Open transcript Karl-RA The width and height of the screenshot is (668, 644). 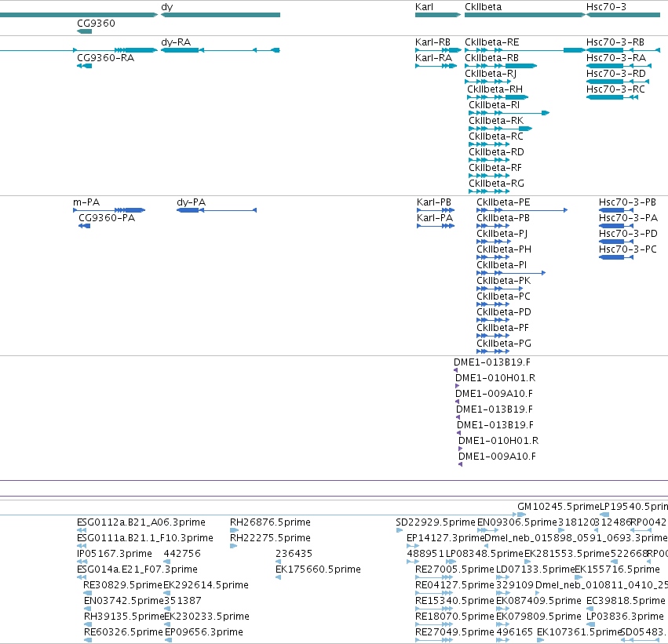(433, 58)
